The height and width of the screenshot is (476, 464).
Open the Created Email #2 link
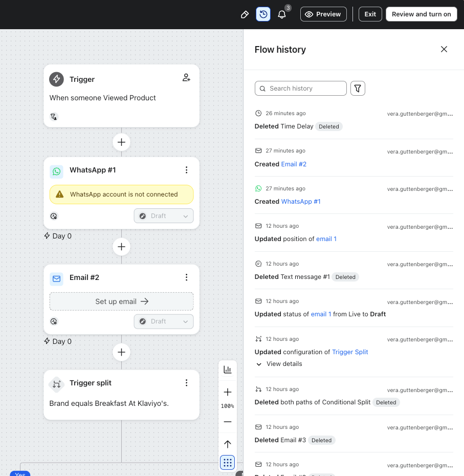(x=294, y=164)
